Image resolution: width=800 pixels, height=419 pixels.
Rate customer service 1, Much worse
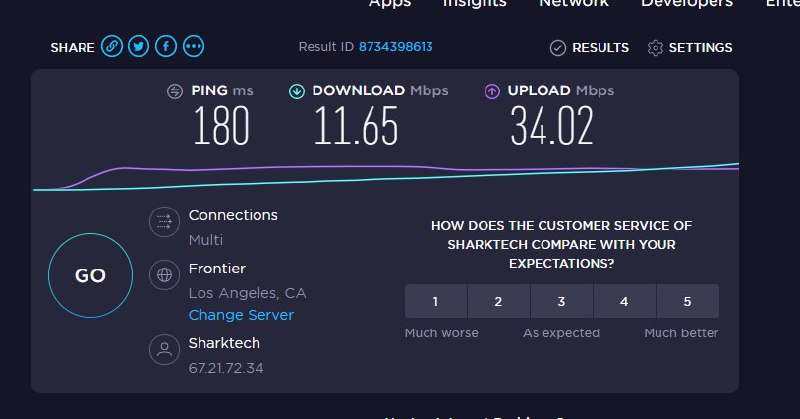coord(436,302)
